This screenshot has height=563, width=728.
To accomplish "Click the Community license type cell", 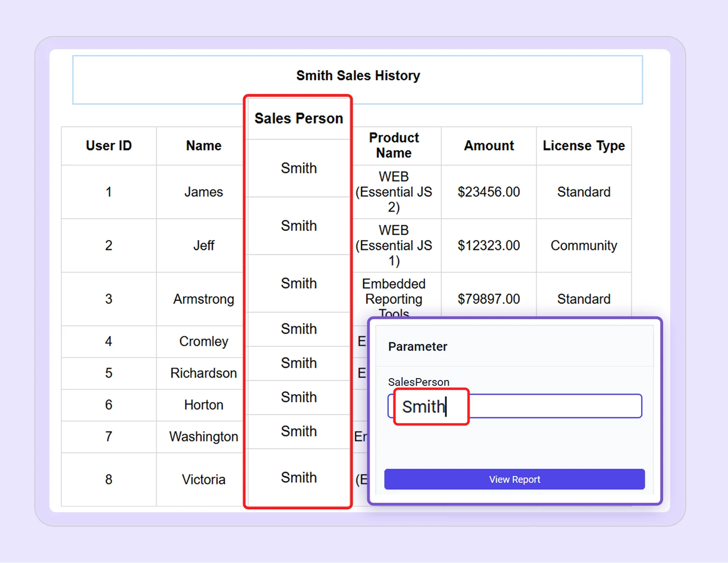I will click(583, 245).
